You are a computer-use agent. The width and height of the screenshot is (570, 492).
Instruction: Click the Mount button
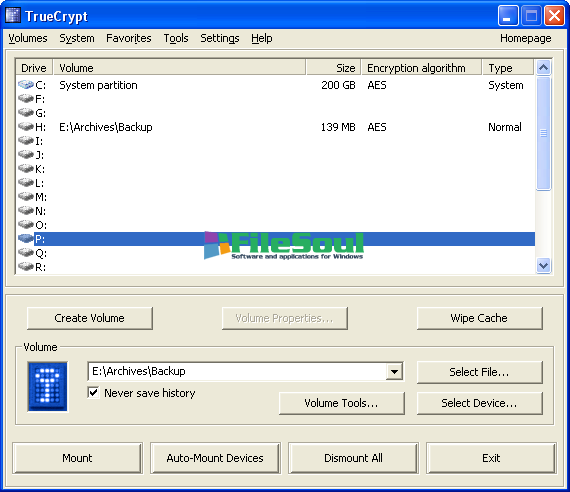(x=77, y=458)
